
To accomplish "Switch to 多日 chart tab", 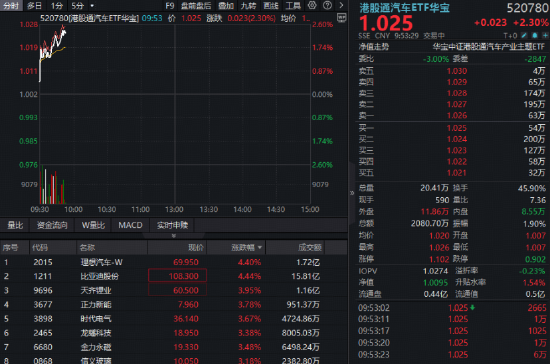I will pyautogui.click(x=34, y=6).
